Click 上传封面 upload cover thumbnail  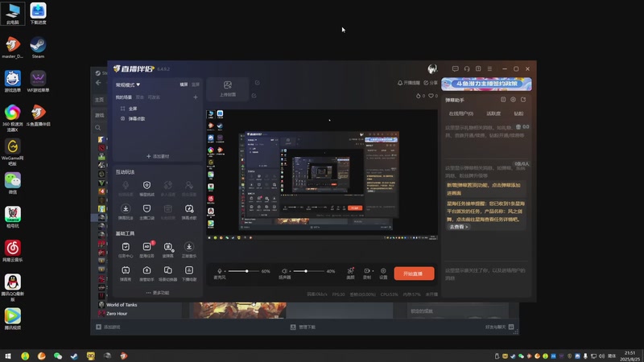228,88
